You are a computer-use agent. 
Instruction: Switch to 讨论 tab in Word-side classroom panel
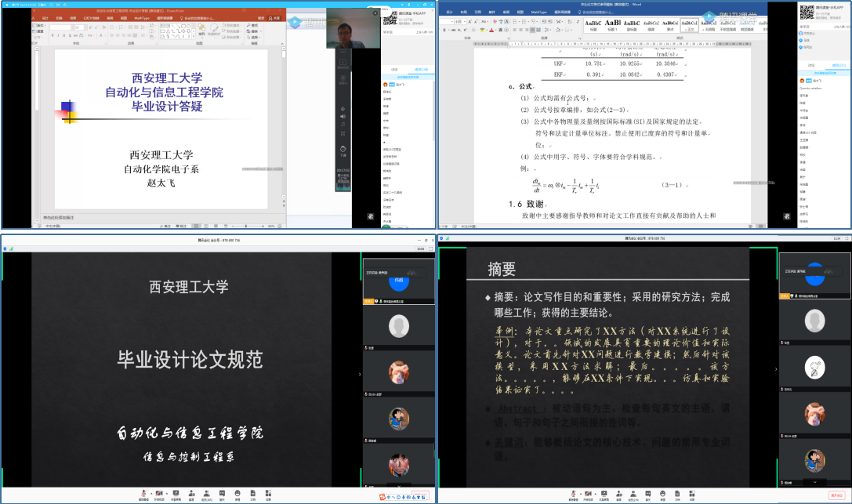coord(811,66)
